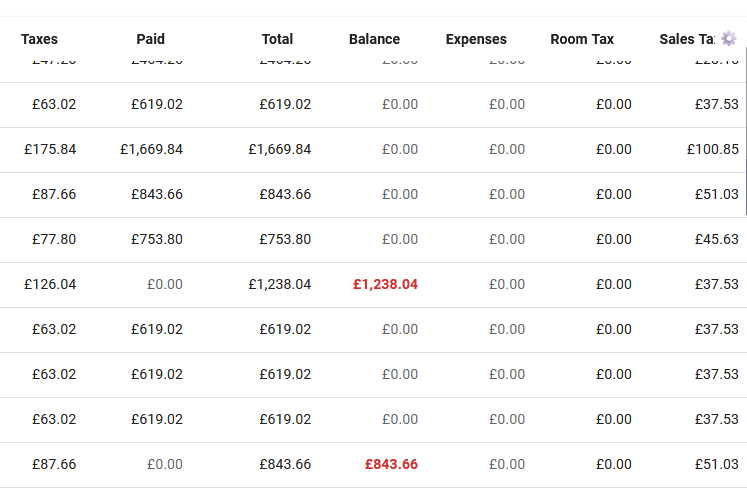
Task: Click the Sales Tax column header
Action: point(687,40)
